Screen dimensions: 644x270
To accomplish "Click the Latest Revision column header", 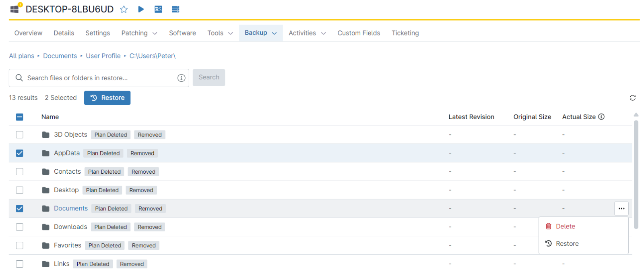I will coord(471,117).
